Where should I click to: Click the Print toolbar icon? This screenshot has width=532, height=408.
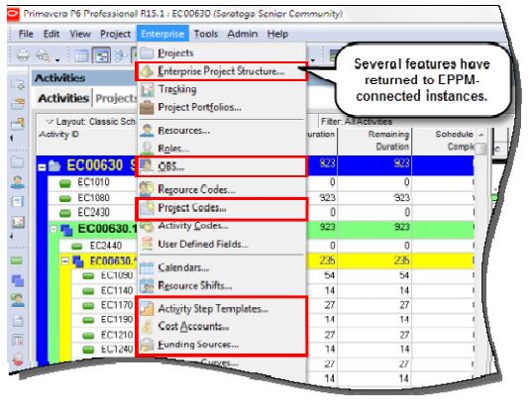[23, 54]
